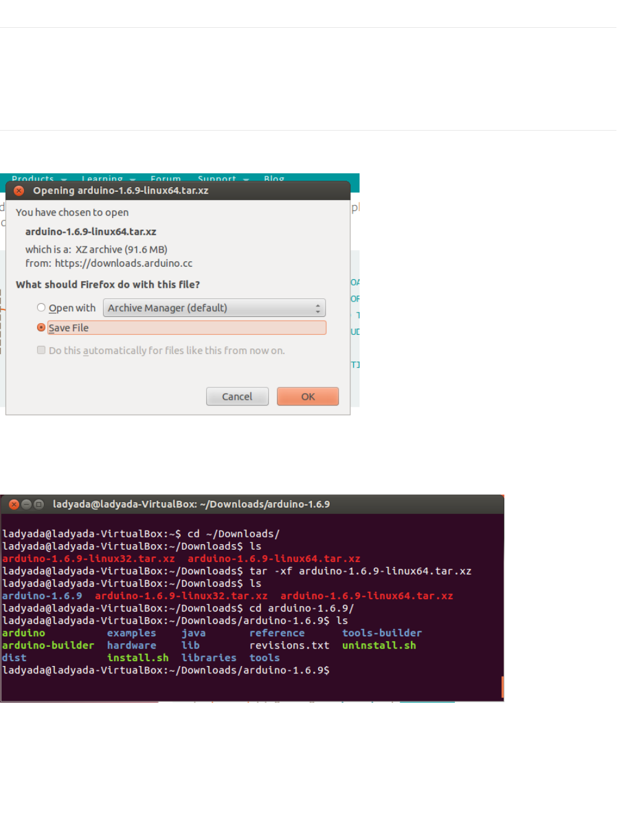
Task: Click arduino-builder in terminal listing
Action: [48, 646]
